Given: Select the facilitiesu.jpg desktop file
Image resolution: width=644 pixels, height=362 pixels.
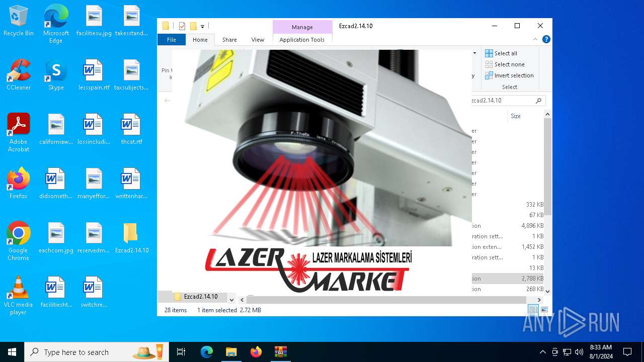Looking at the screenshot, I should pyautogui.click(x=94, y=21).
